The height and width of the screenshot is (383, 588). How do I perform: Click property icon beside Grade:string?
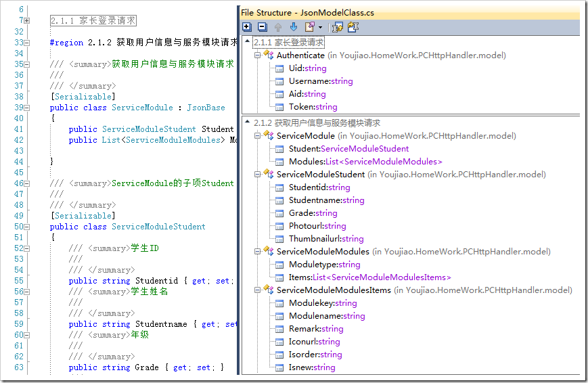(x=279, y=213)
